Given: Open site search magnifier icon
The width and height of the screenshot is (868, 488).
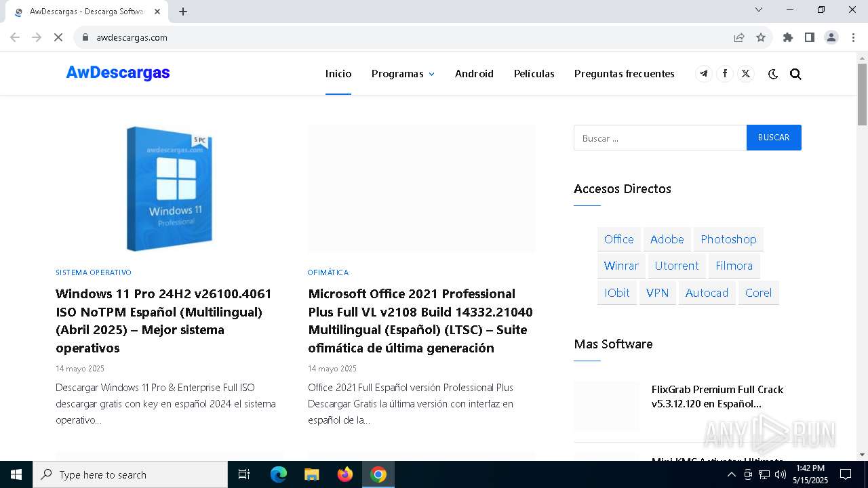Looking at the screenshot, I should (x=795, y=74).
